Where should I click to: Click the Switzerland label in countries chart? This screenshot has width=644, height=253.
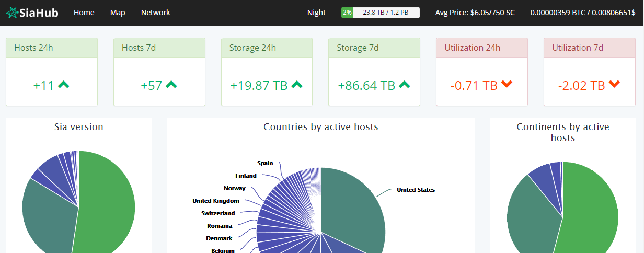tap(218, 213)
